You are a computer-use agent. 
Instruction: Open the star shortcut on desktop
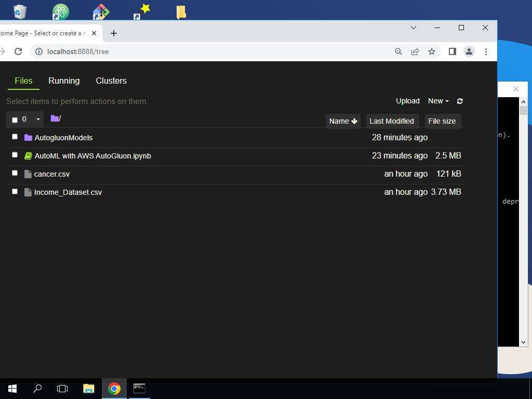pos(142,11)
